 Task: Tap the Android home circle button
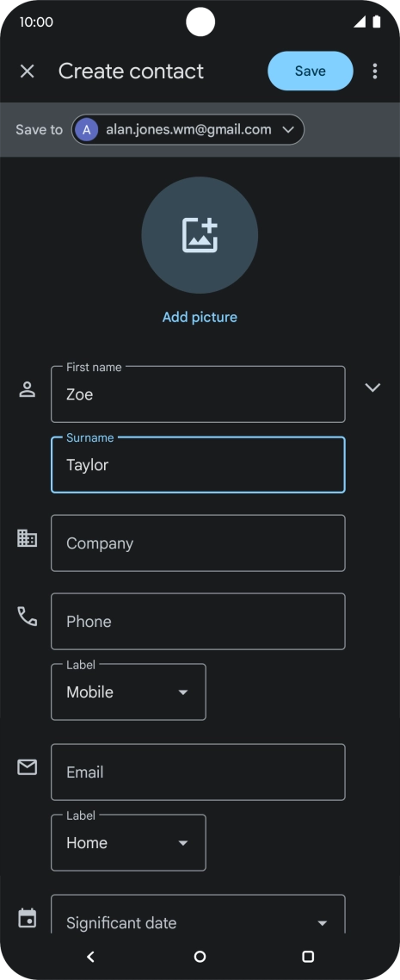pos(200,956)
